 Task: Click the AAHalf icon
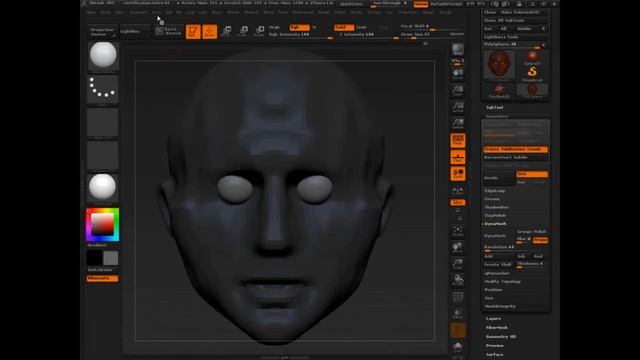(x=458, y=123)
